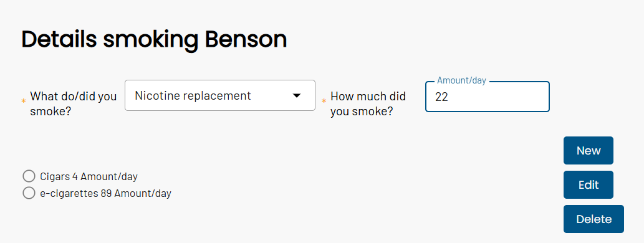The width and height of the screenshot is (644, 243).
Task: Click the '89 Amount/day' text of e-cigarettes entry
Action: point(135,193)
